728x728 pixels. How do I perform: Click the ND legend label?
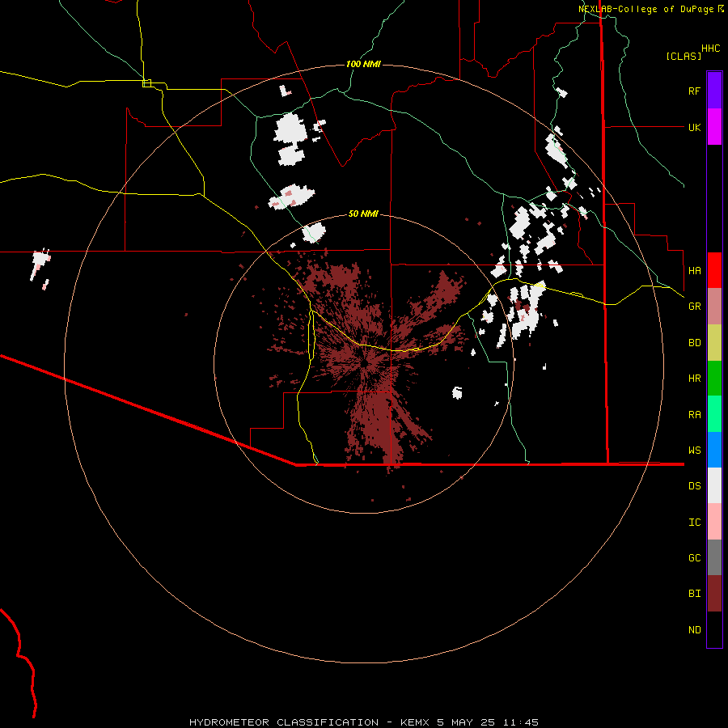point(694,630)
